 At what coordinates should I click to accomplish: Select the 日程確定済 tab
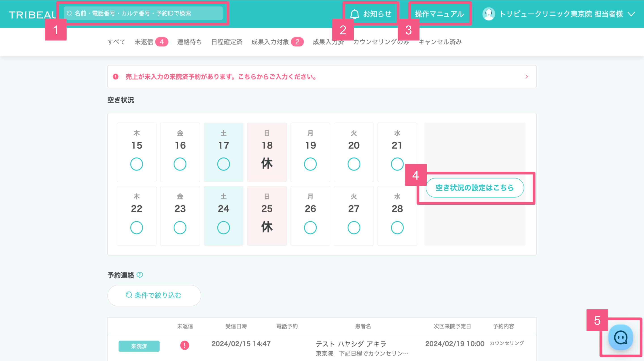pyautogui.click(x=227, y=42)
